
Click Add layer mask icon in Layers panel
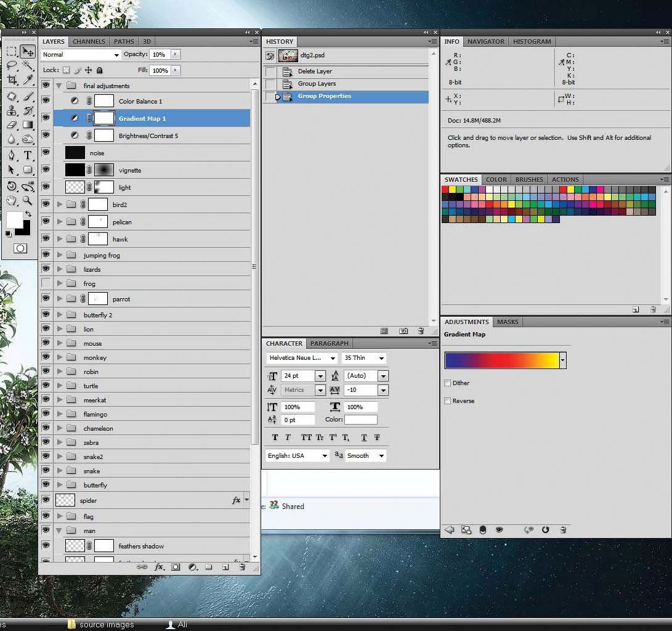[176, 567]
